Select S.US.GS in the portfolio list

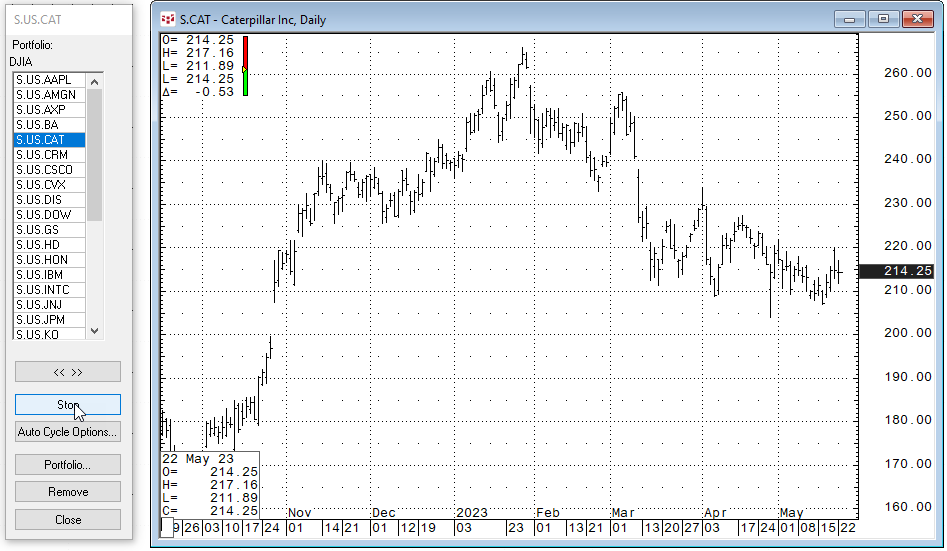(x=49, y=230)
